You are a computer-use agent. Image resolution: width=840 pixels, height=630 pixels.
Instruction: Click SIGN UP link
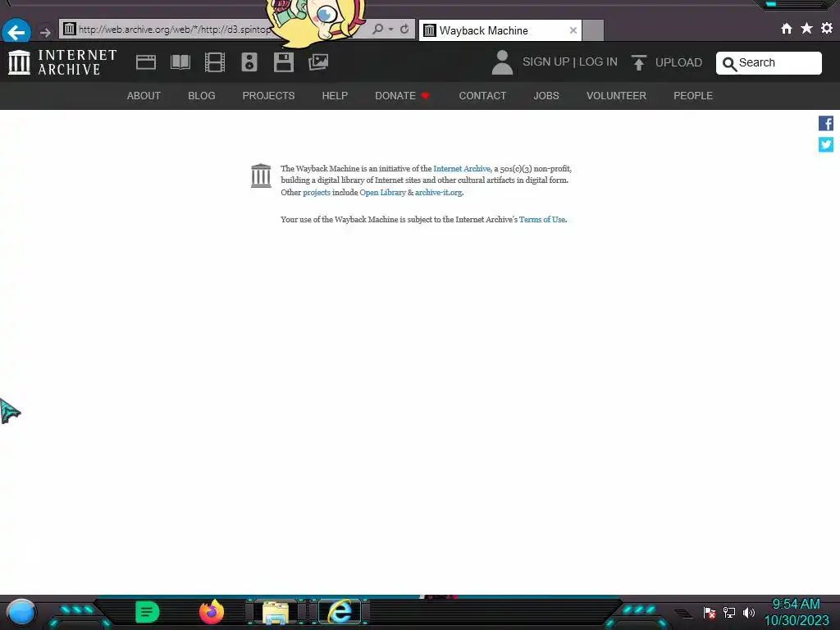[546, 62]
